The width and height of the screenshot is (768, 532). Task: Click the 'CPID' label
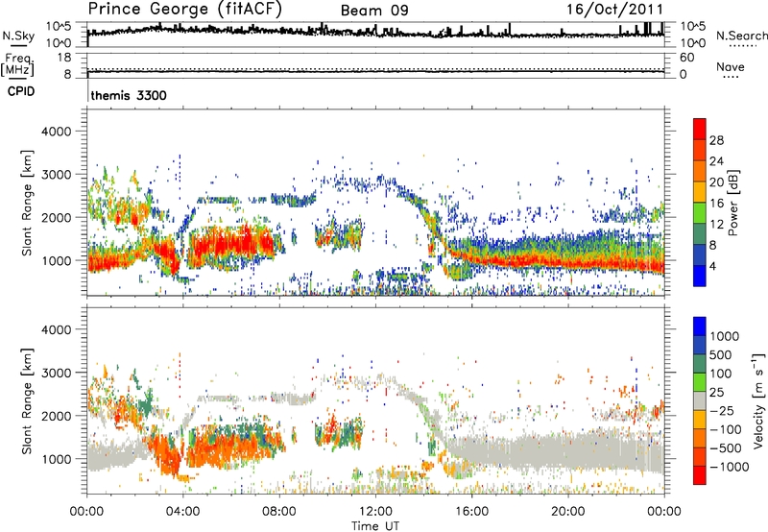coord(21,91)
